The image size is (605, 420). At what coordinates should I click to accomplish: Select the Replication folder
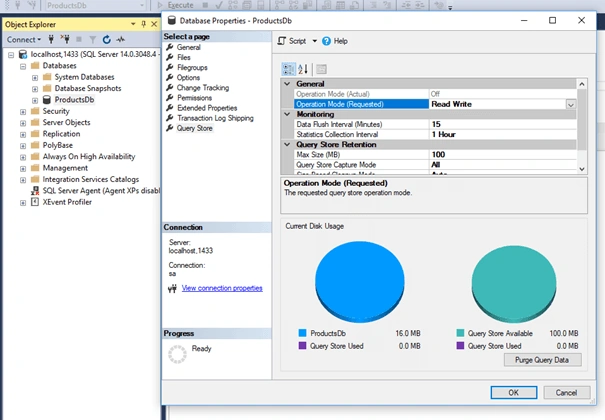(61, 134)
